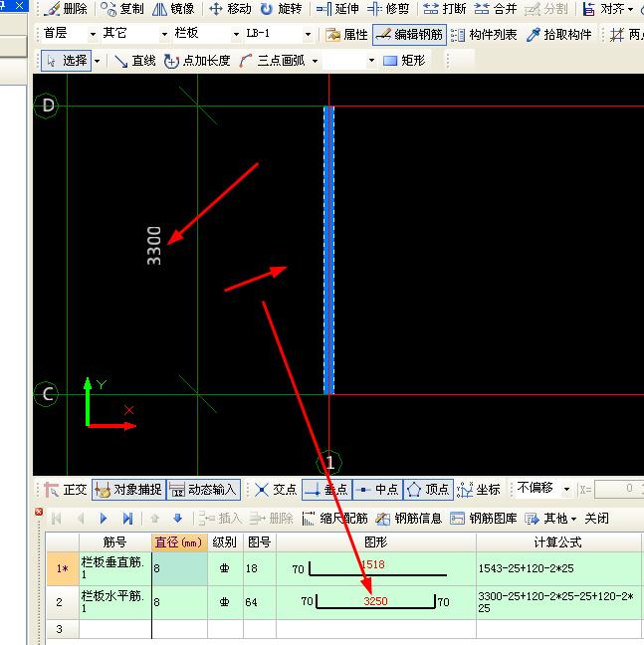This screenshot has height=645, width=644.
Task: Select the Rectangle (矩形) drawing tool
Action: tap(404, 61)
